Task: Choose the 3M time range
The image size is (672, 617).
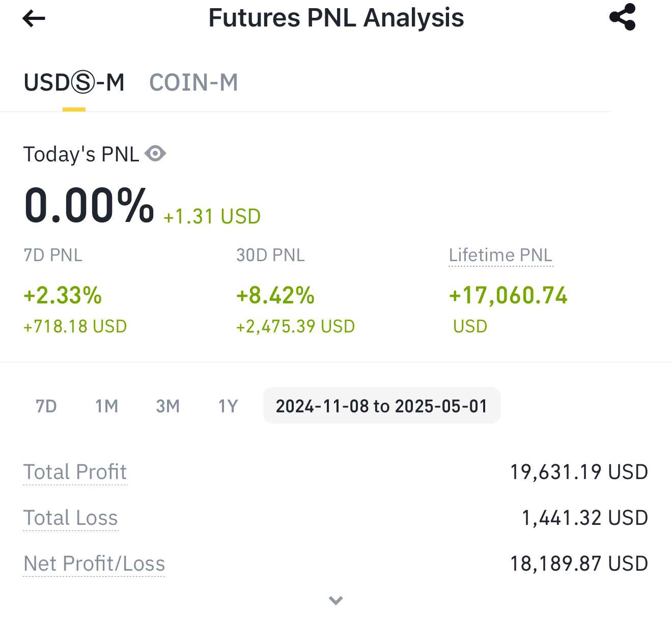Action: point(168,406)
